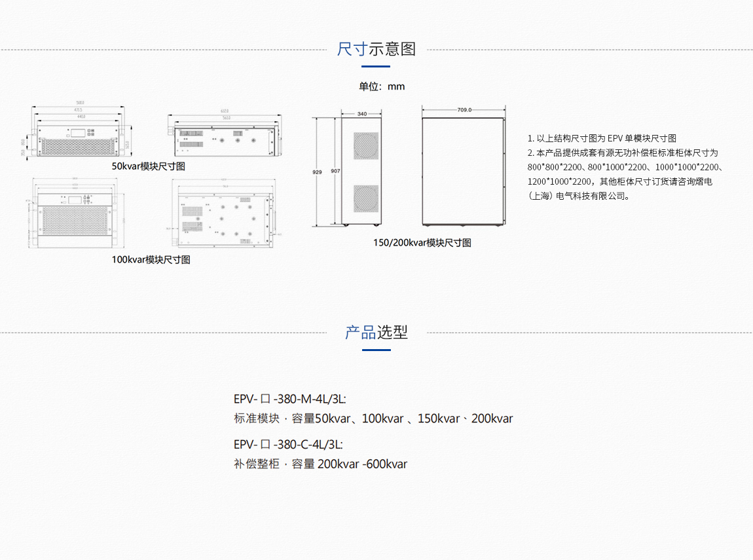Click the EPV-口-380-C-4L/3L model text
The height and width of the screenshot is (560, 753).
[x=288, y=445]
